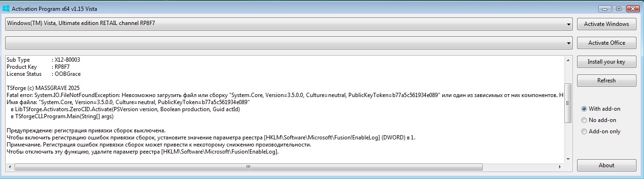This screenshot has width=644, height=179.
Task: Click the 'TSforge (c) MASSGRAVE 2025' log line
Action: click(43, 88)
